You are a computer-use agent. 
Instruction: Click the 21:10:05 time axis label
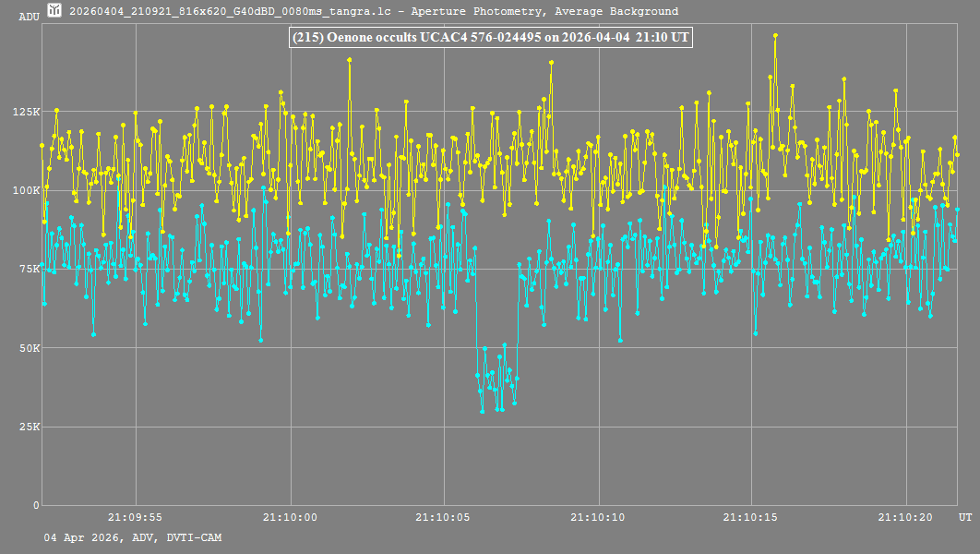coord(444,518)
